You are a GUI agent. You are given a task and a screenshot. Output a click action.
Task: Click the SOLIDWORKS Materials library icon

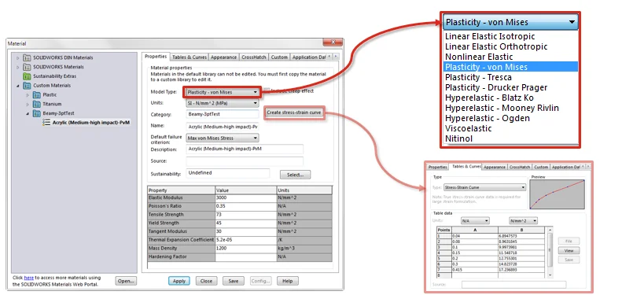click(x=27, y=67)
